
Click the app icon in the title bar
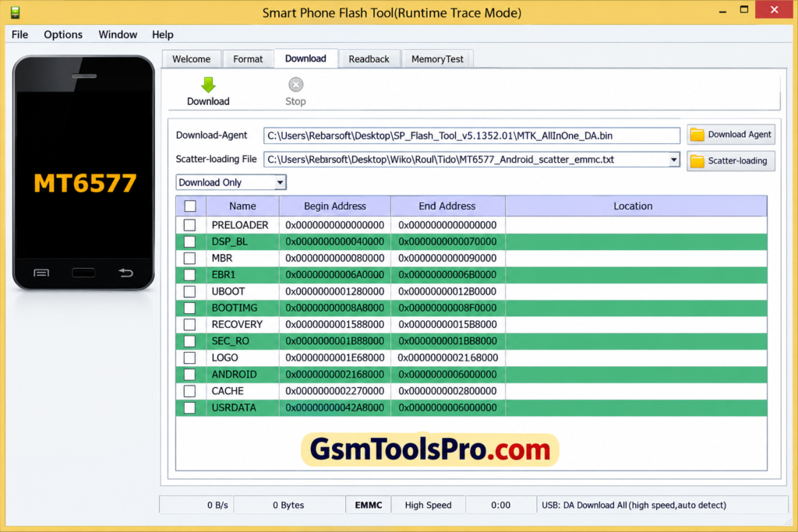16,12
